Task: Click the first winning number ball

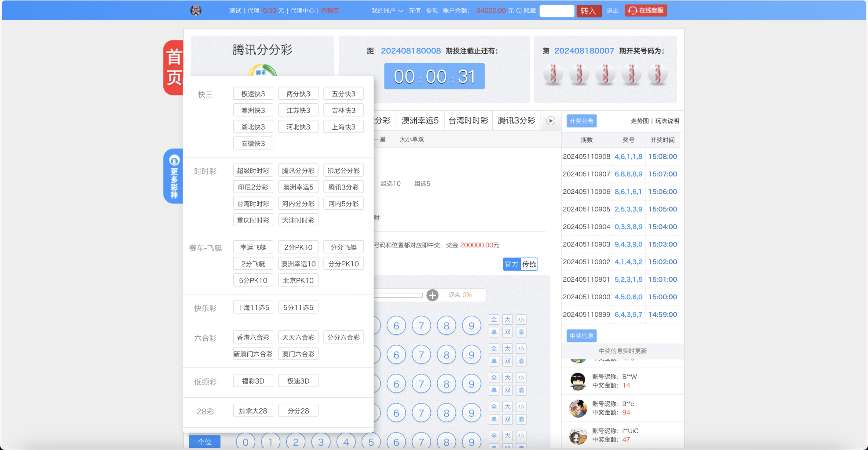Action: pyautogui.click(x=553, y=75)
